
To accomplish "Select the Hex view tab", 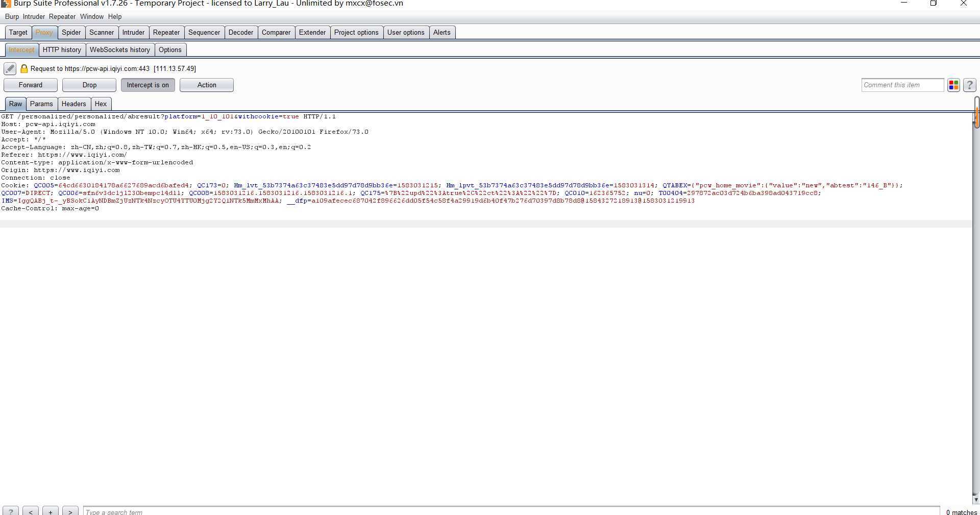I will click(101, 104).
